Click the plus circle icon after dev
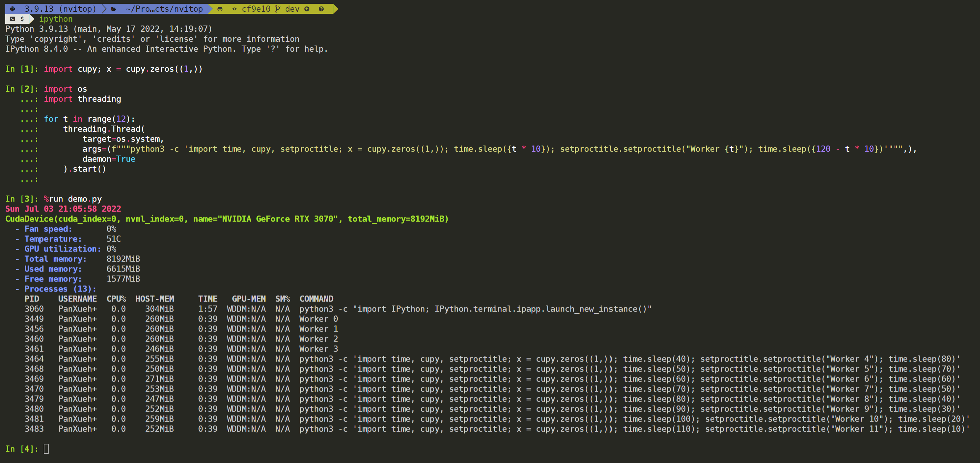This screenshot has width=980, height=463. (x=307, y=9)
